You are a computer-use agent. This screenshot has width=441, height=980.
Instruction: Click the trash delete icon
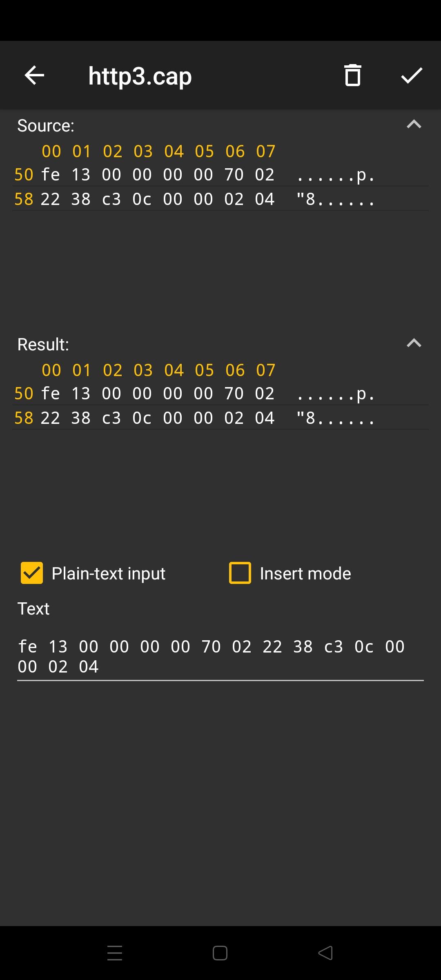353,76
